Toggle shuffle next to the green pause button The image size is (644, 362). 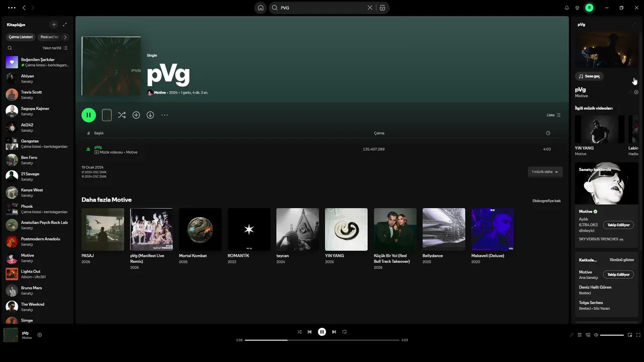click(x=122, y=115)
